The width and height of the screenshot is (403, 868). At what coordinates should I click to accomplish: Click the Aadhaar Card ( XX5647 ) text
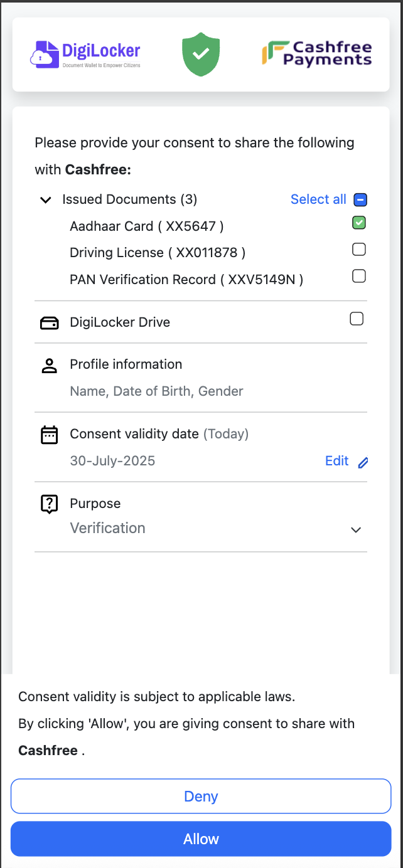[147, 226]
